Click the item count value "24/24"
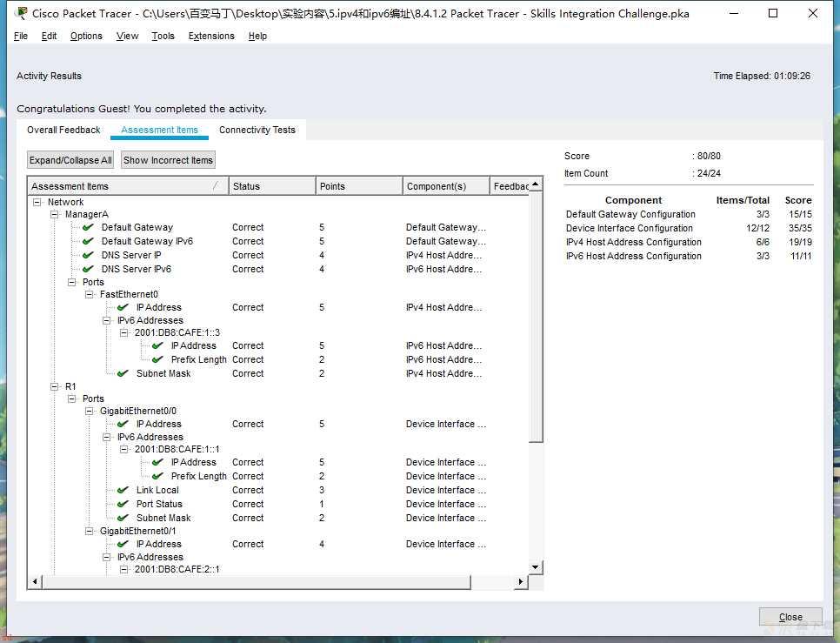 click(709, 173)
